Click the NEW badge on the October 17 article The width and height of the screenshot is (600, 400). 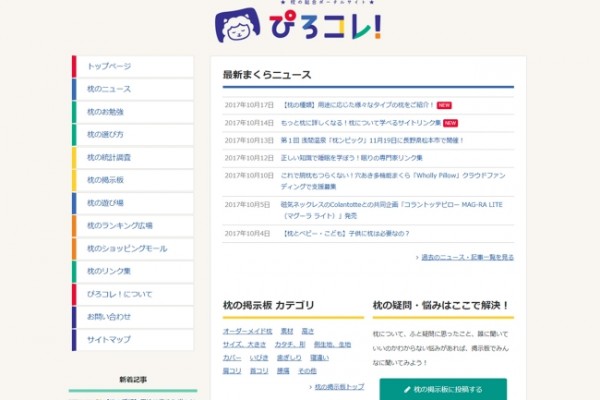444,105
